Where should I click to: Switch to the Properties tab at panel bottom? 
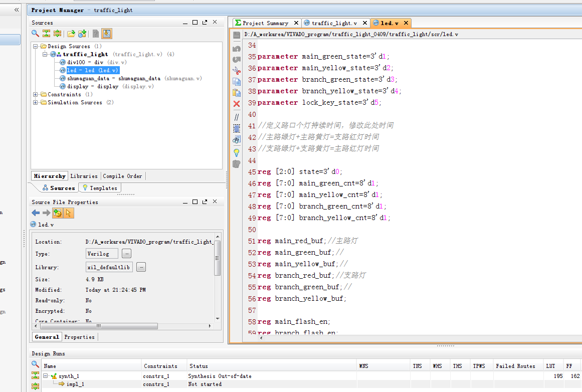(x=79, y=337)
